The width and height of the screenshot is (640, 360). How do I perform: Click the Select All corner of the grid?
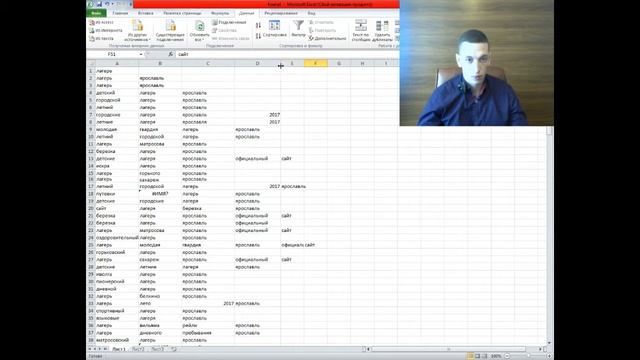point(91,63)
